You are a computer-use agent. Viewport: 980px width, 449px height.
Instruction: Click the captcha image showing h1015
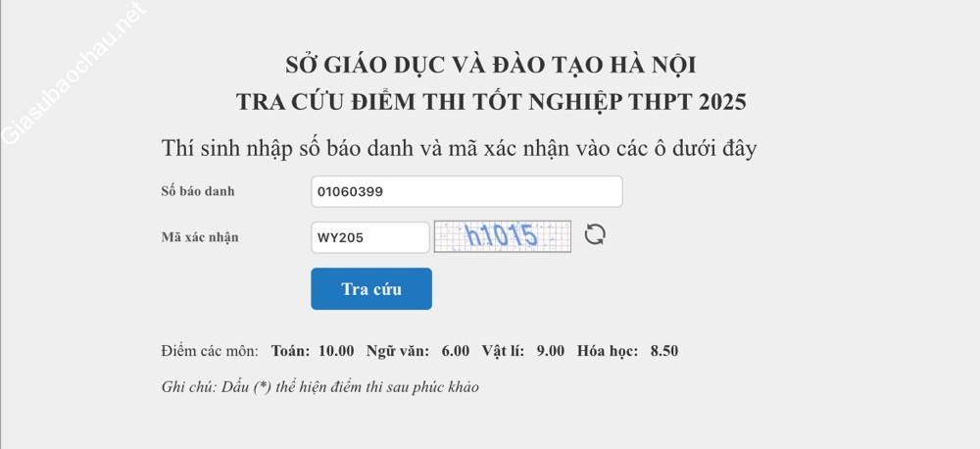pyautogui.click(x=503, y=236)
